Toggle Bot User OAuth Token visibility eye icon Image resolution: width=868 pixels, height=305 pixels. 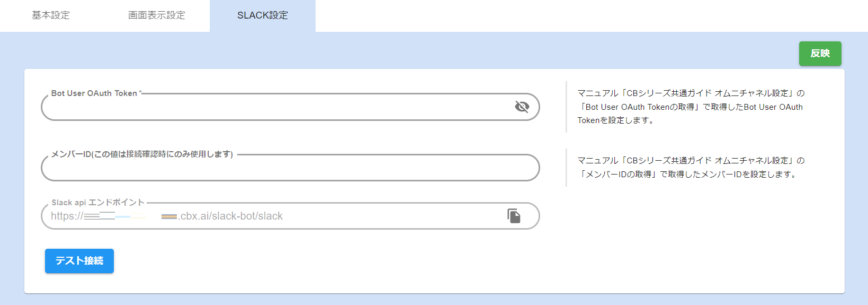coord(522,107)
